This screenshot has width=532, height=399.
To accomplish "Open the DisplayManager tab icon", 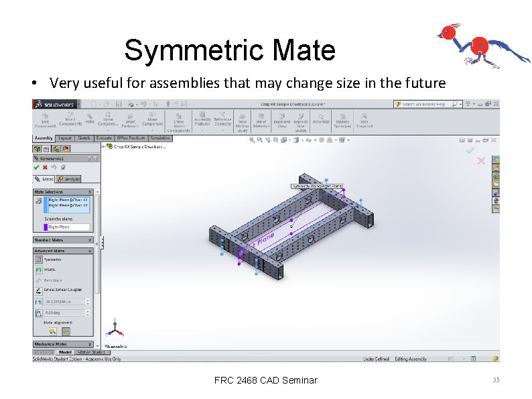I will coord(66,149).
